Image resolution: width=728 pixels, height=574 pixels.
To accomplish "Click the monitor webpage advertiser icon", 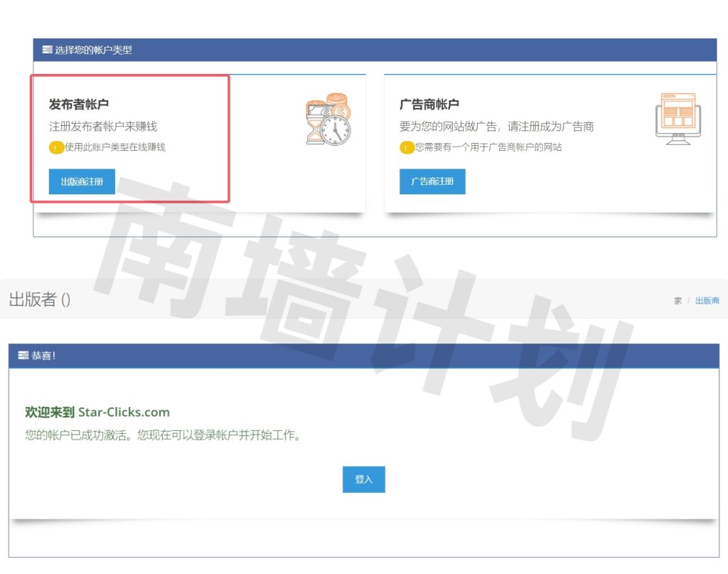I will coord(678,119).
